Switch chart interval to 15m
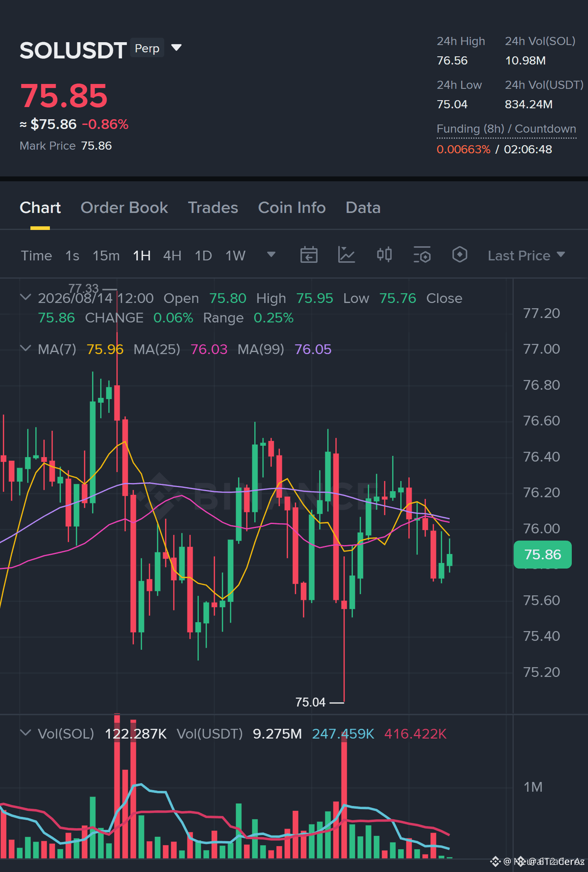 click(106, 256)
